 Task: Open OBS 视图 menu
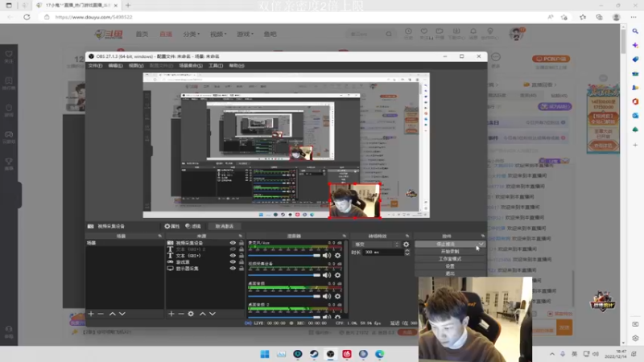tap(136, 66)
